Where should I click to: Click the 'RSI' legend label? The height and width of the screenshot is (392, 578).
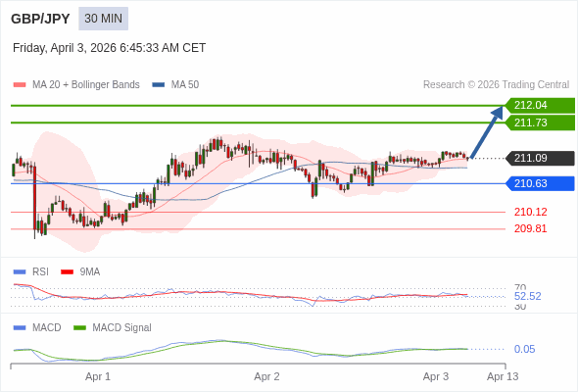coord(40,272)
